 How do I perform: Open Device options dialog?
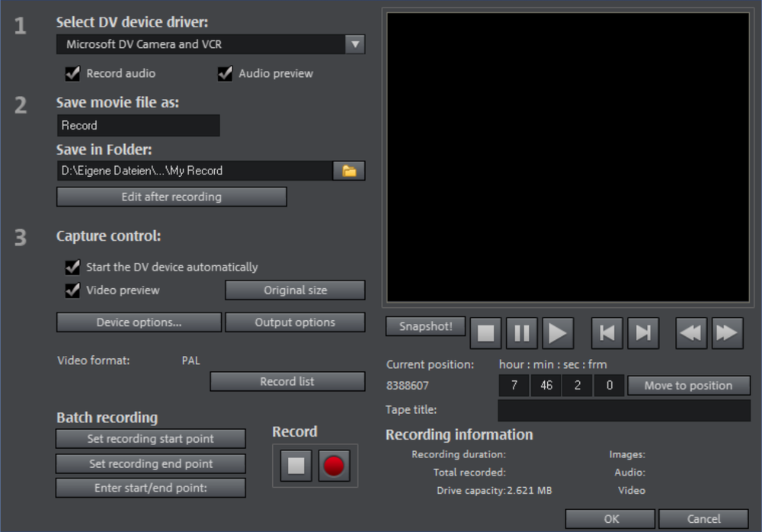(x=139, y=322)
